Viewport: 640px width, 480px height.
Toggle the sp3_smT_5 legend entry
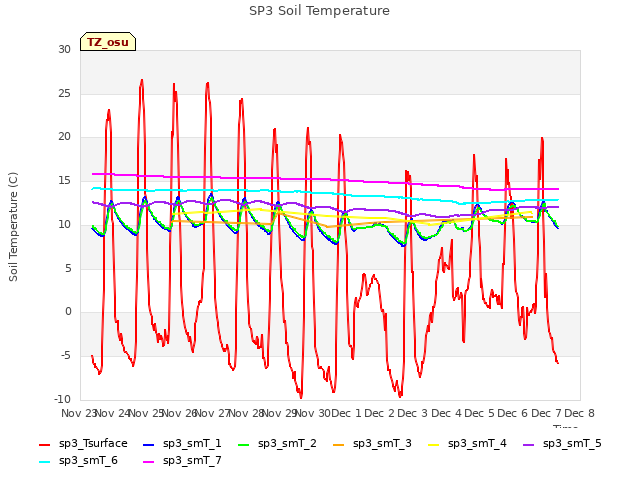pyautogui.click(x=562, y=443)
